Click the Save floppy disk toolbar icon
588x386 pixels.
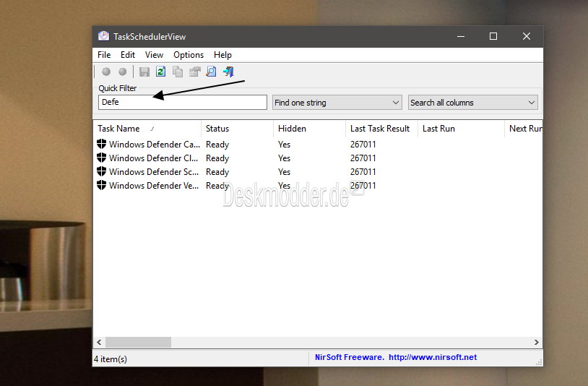point(144,72)
